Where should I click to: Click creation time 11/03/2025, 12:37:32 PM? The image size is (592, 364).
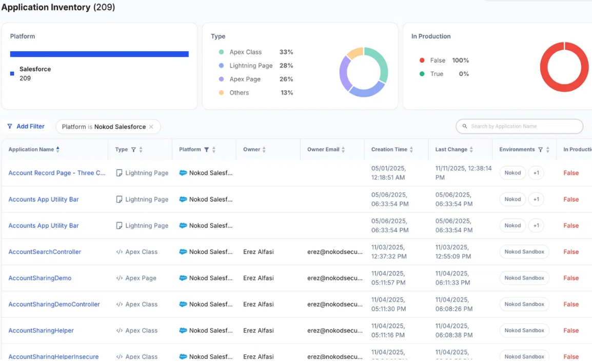[389, 252]
